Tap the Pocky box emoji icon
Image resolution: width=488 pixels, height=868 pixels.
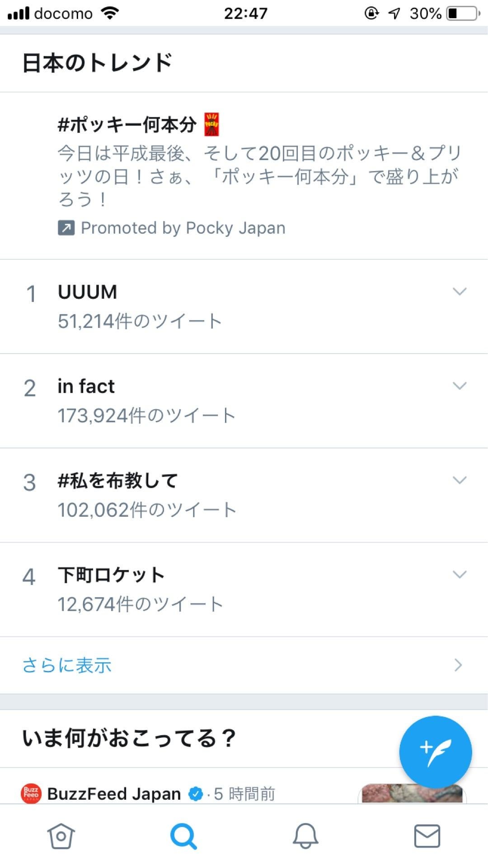(x=211, y=124)
